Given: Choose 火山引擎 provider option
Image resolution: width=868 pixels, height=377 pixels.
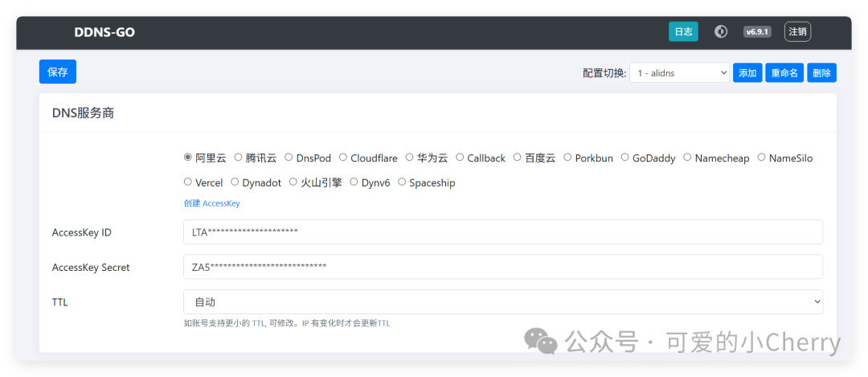Looking at the screenshot, I should coord(293,182).
